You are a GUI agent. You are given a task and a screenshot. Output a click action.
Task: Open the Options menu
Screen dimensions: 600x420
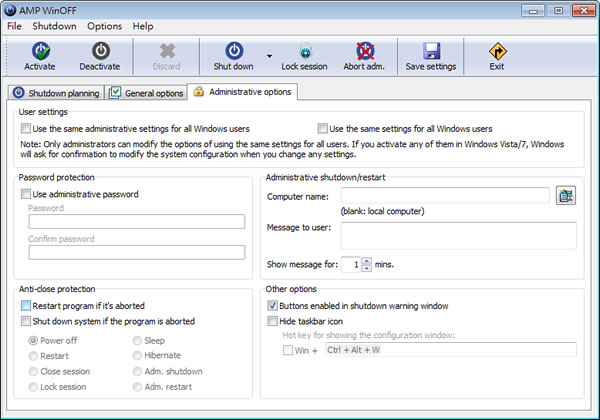(x=104, y=26)
